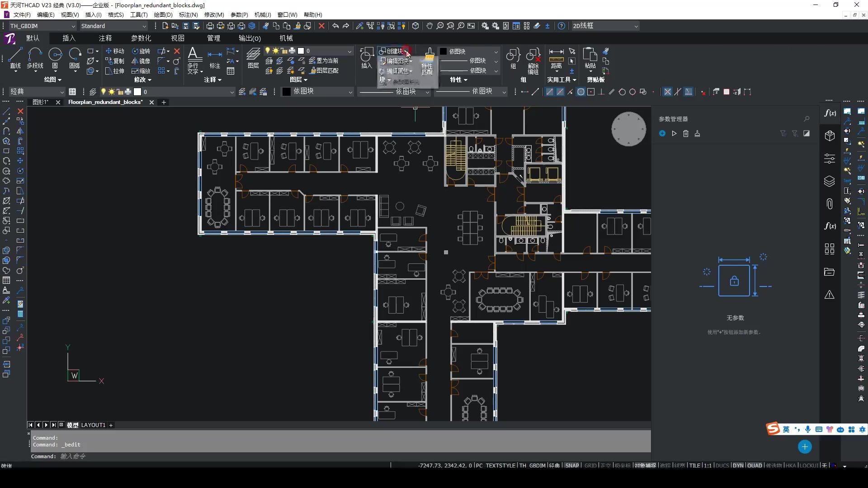Toggle GRID in the status bar
The height and width of the screenshot is (488, 868).
[x=590, y=465]
